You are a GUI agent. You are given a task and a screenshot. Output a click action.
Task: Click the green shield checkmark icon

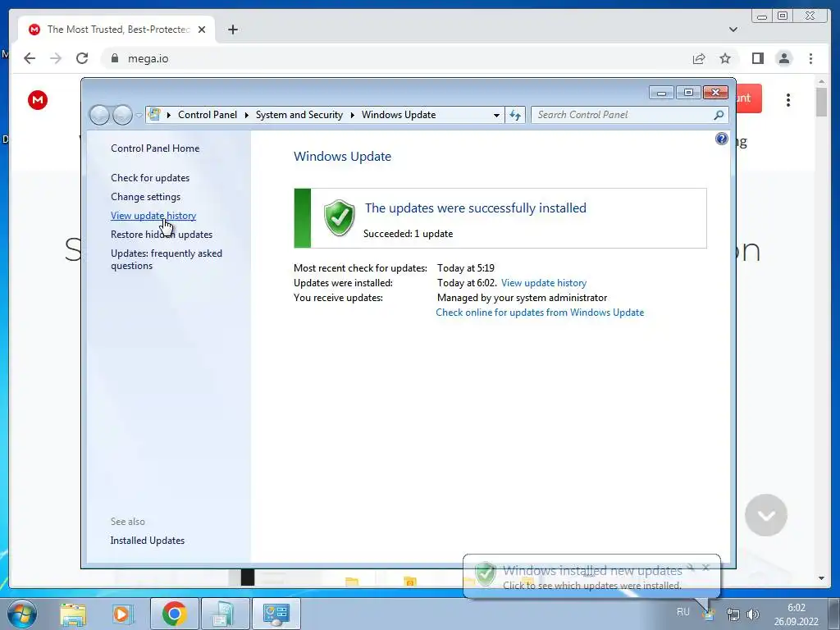click(x=339, y=217)
